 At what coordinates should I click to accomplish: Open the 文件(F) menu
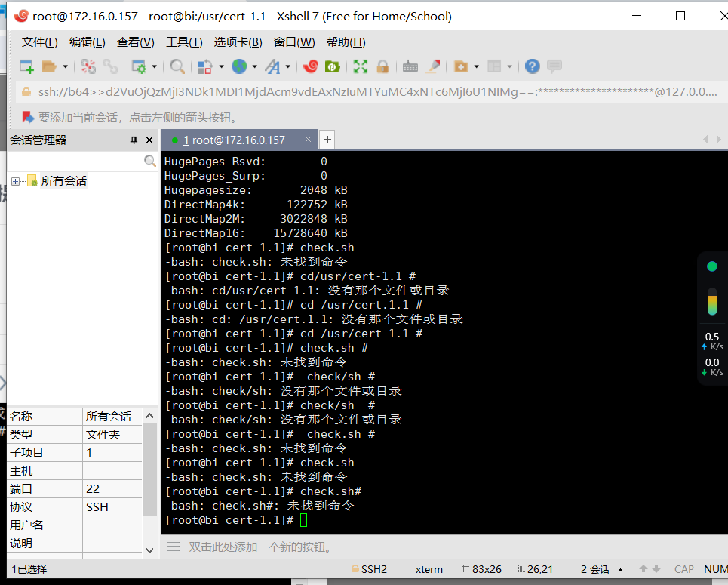pos(39,42)
